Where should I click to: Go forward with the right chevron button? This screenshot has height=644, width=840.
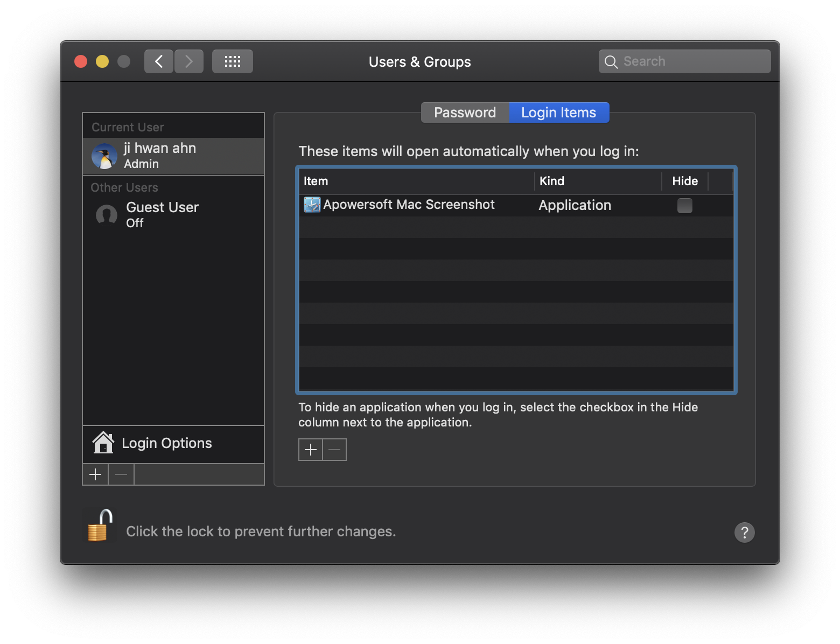pyautogui.click(x=189, y=61)
